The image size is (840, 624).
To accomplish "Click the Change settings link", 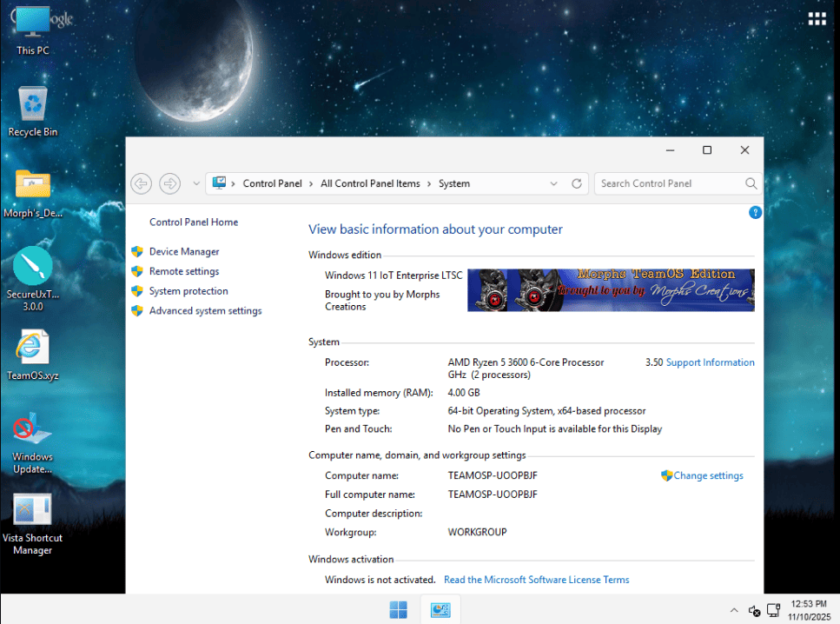I will [708, 475].
